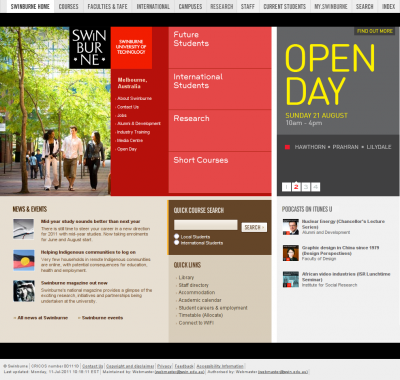
Task: Click the red Research tile
Action: pyautogui.click(x=220, y=130)
